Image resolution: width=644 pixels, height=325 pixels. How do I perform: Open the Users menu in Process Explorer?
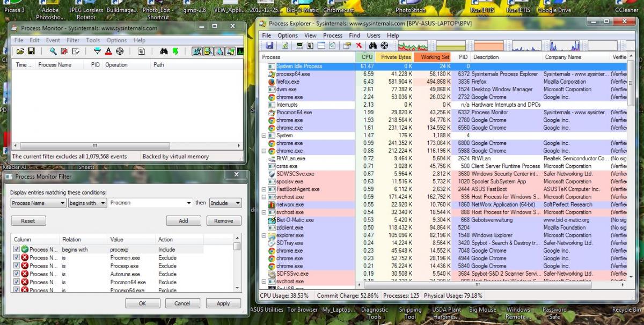click(x=374, y=35)
